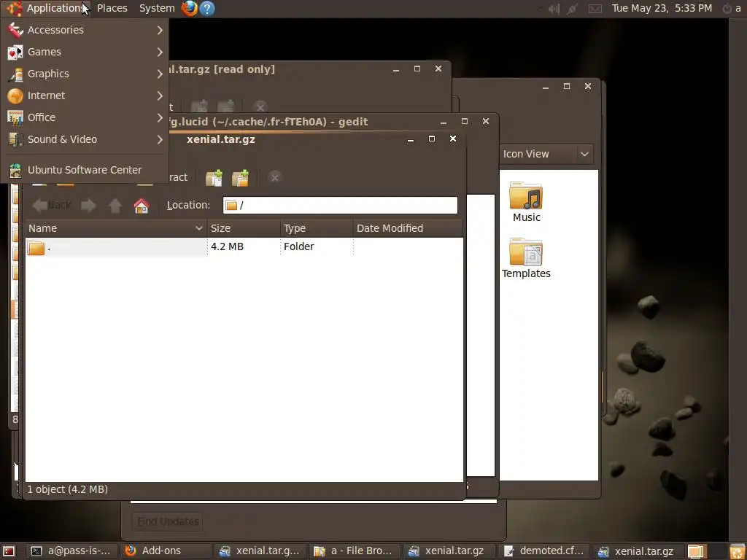Switch to truncated 'xenial.tar.g...' taskbar item
Viewport: 747px width, 560px height.
[x=260, y=551]
